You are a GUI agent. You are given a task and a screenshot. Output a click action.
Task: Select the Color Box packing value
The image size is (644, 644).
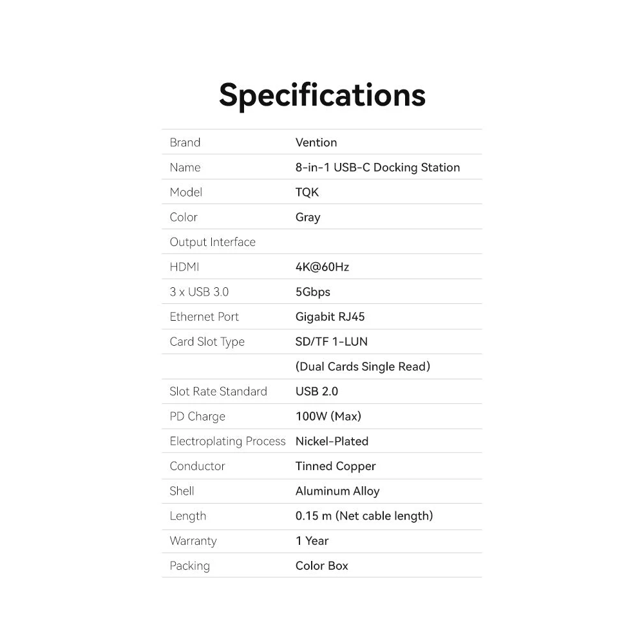coord(322,565)
